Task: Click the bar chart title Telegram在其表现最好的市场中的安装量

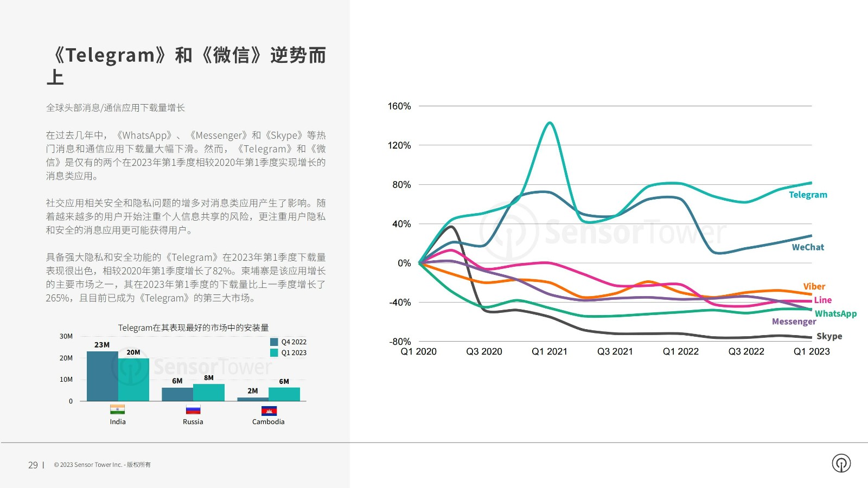Action: coord(194,328)
